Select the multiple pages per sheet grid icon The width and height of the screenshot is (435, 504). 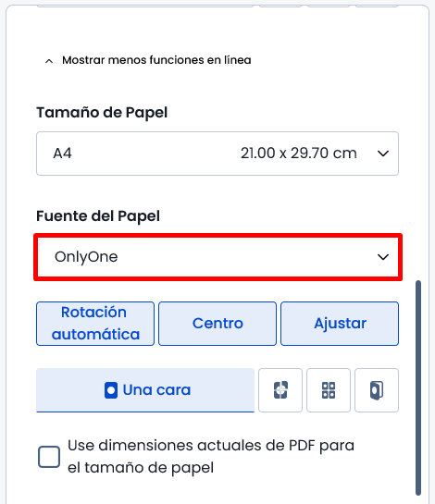coord(329,390)
